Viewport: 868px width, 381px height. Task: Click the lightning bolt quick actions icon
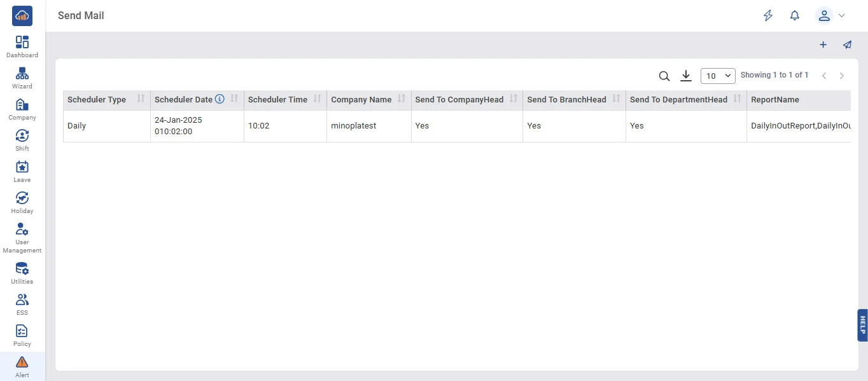point(768,16)
